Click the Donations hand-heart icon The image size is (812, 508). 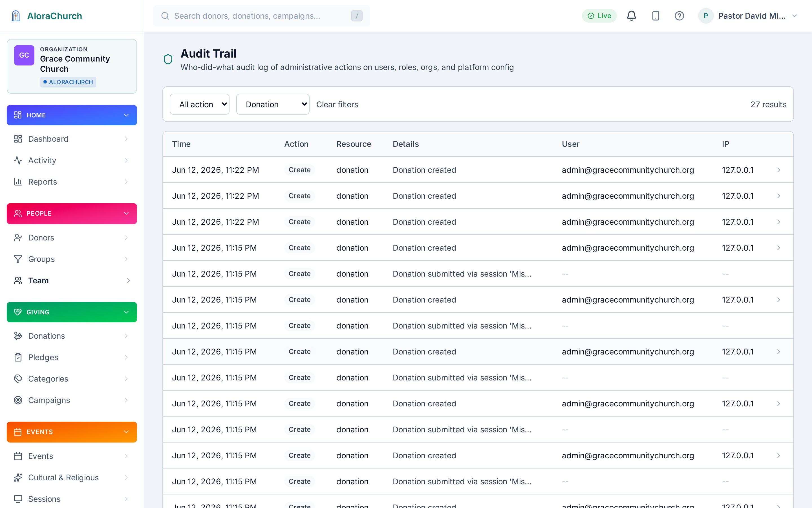pyautogui.click(x=18, y=336)
